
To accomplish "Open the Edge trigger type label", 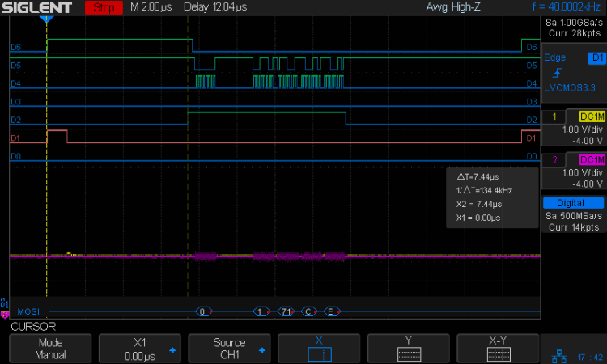I will coord(554,57).
